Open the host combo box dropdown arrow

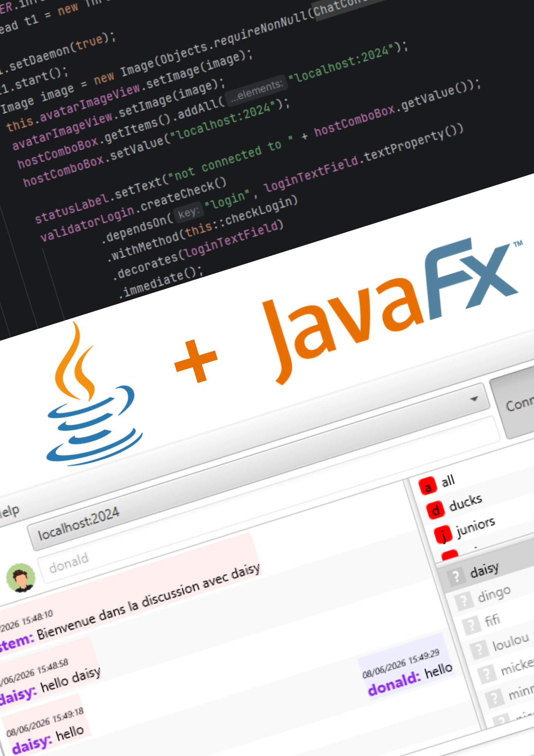pos(474,399)
